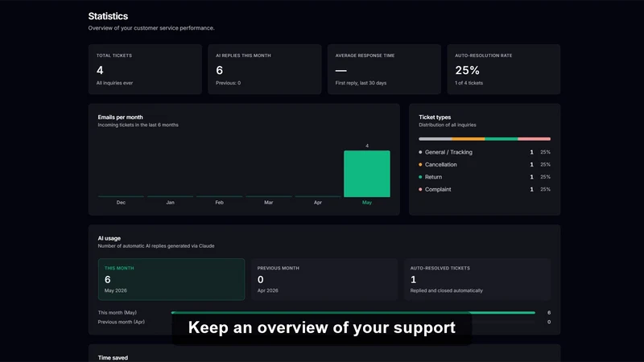Click the green Return segment of distribution bar

click(x=501, y=138)
